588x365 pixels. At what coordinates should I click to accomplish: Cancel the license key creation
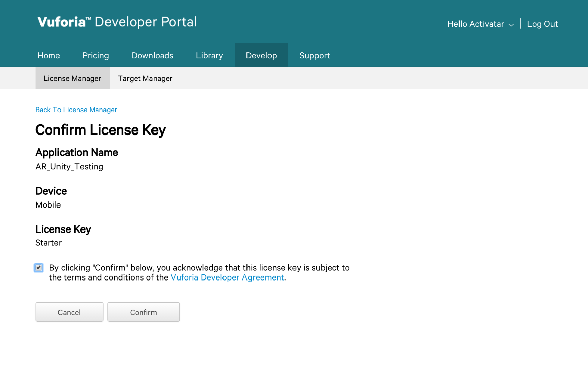pyautogui.click(x=69, y=312)
